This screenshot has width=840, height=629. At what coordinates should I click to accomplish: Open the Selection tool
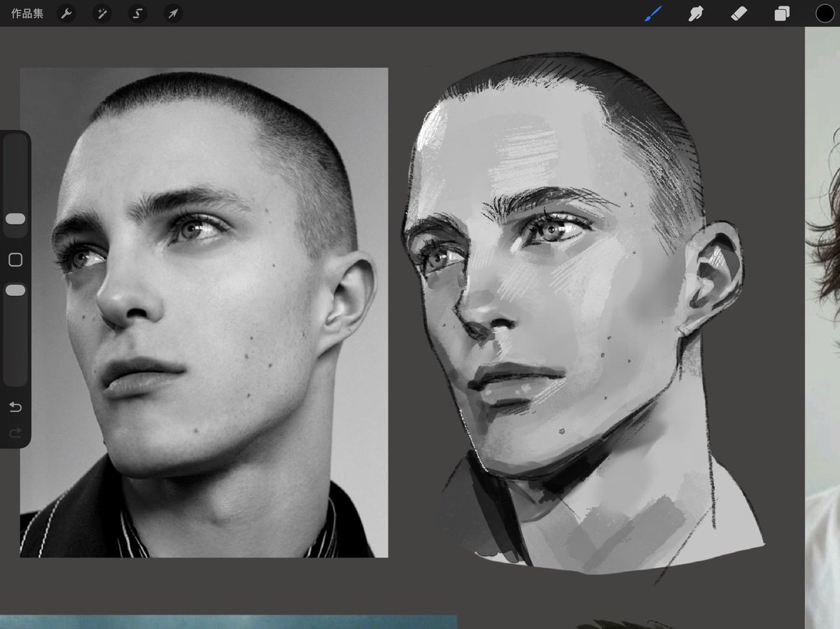137,13
